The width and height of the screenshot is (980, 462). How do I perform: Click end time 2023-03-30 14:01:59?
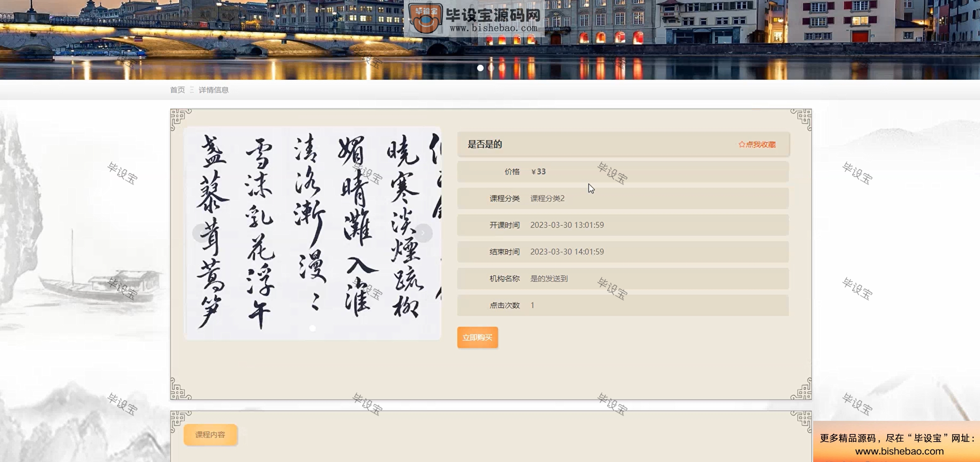click(567, 252)
